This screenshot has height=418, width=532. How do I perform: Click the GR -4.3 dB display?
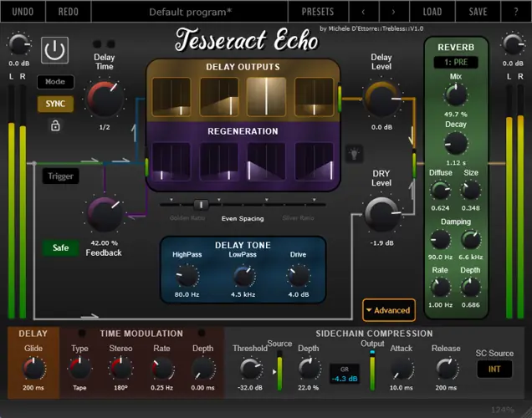click(345, 374)
